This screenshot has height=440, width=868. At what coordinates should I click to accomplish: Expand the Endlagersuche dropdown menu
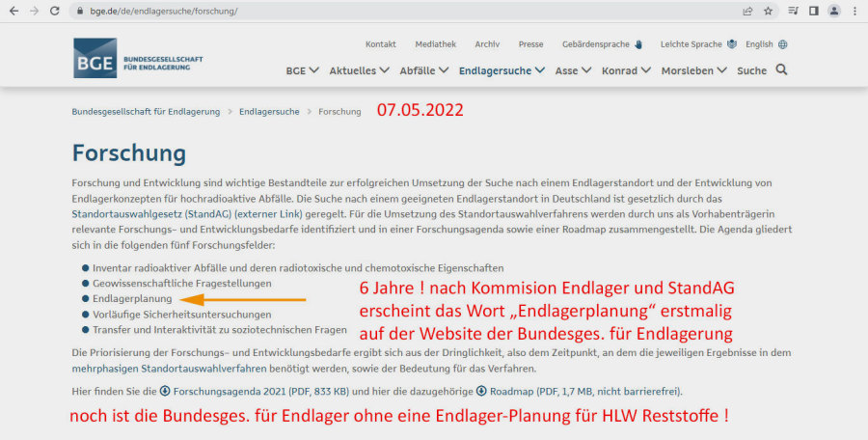point(502,70)
